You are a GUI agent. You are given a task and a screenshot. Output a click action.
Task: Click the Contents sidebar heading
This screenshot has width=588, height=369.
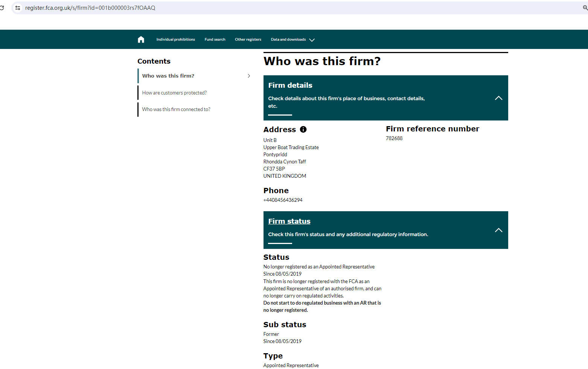154,61
